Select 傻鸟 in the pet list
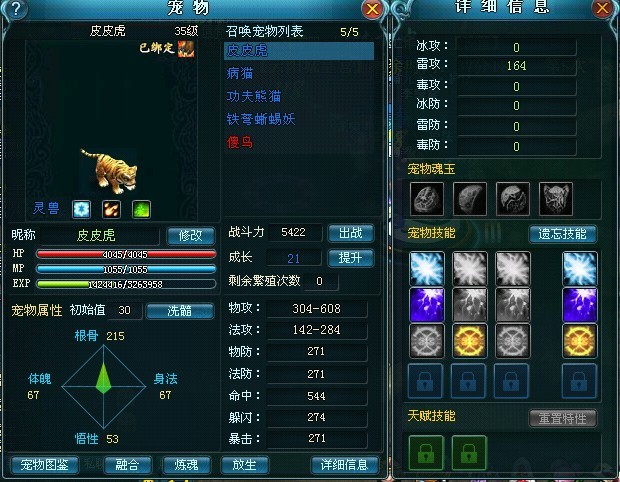The image size is (620, 482). tap(240, 142)
